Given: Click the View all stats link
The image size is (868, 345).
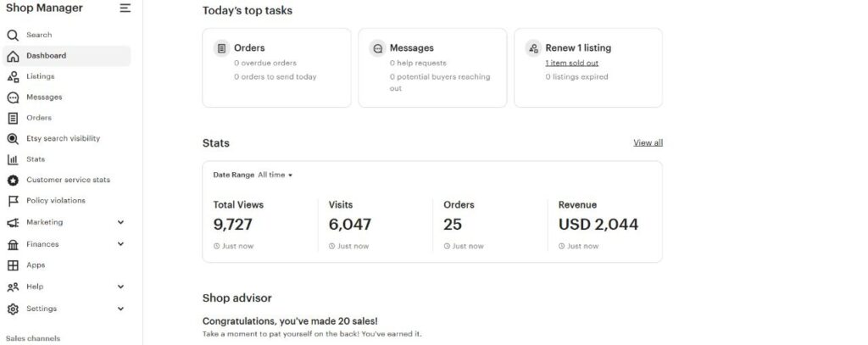Looking at the screenshot, I should pyautogui.click(x=648, y=142).
